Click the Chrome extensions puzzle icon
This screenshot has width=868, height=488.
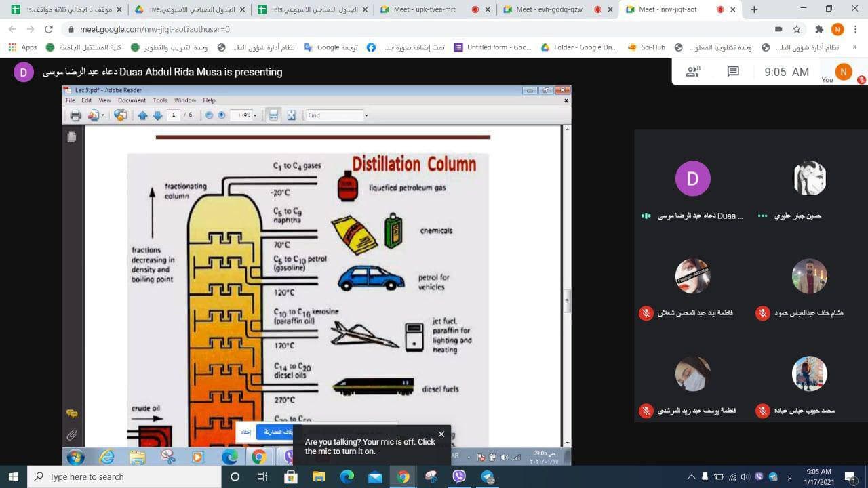[818, 29]
